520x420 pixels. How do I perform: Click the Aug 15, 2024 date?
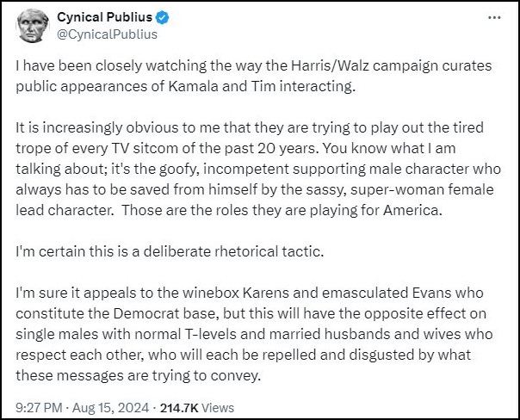110,407
